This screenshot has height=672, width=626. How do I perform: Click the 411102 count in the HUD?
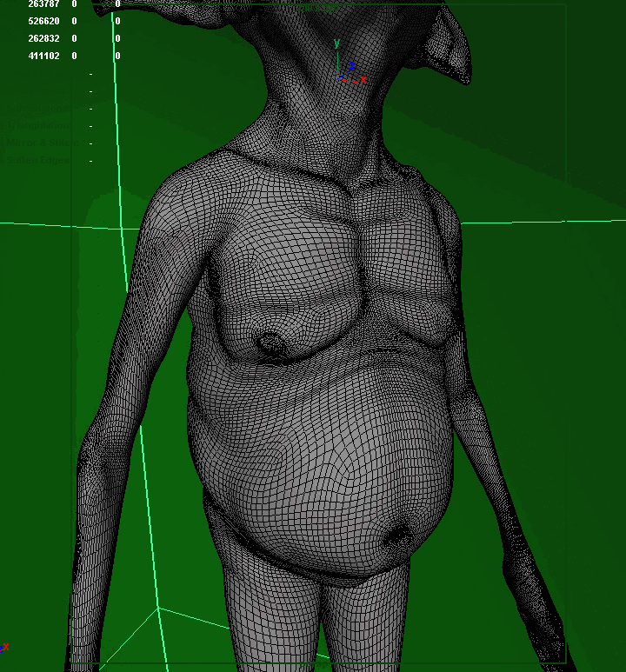point(43,56)
